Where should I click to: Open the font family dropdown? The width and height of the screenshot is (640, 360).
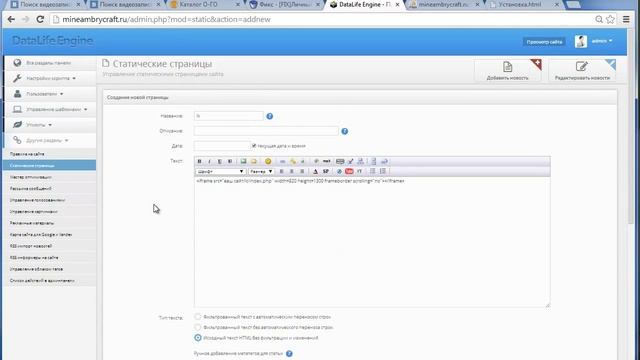tap(220, 171)
